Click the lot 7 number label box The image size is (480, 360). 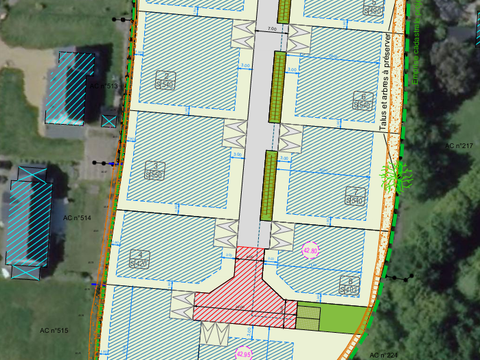tap(355, 196)
